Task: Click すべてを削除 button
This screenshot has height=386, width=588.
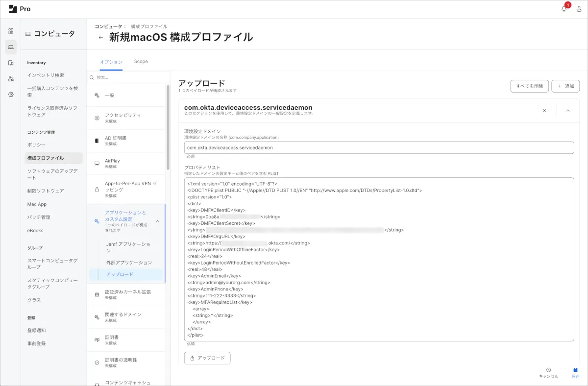Action: 529,86
